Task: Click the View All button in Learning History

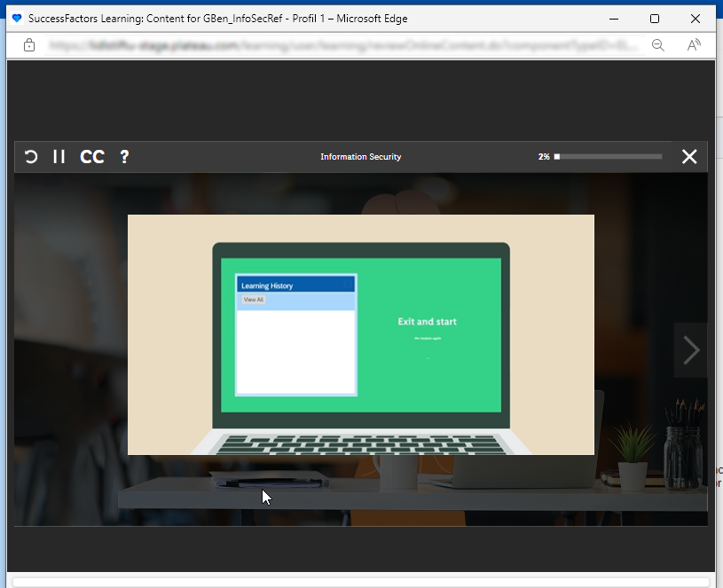Action: click(253, 300)
